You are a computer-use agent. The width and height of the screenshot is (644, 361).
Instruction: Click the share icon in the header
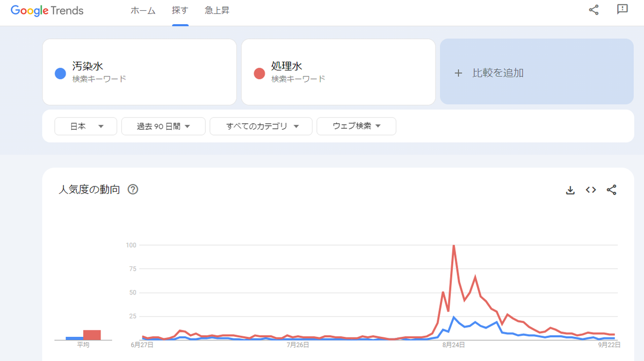click(x=594, y=10)
